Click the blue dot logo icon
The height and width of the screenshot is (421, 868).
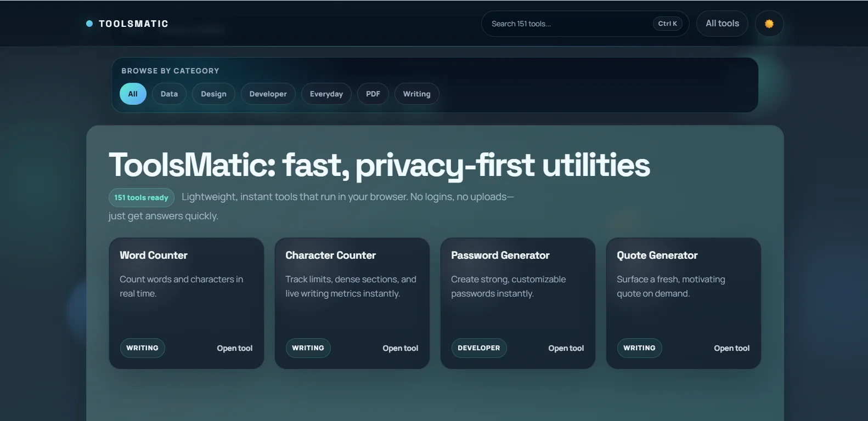pyautogui.click(x=89, y=24)
